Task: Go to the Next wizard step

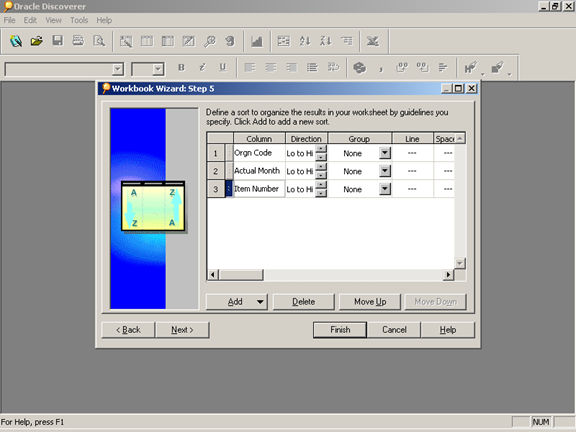Action: (182, 330)
